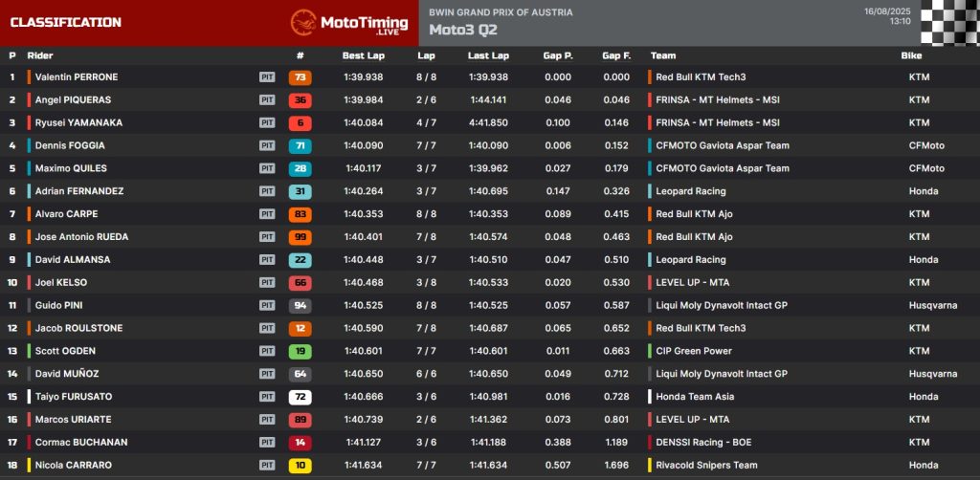The image size is (980, 480).
Task: Click Angel PIQUERAS's red number 36 badge
Action: (300, 100)
